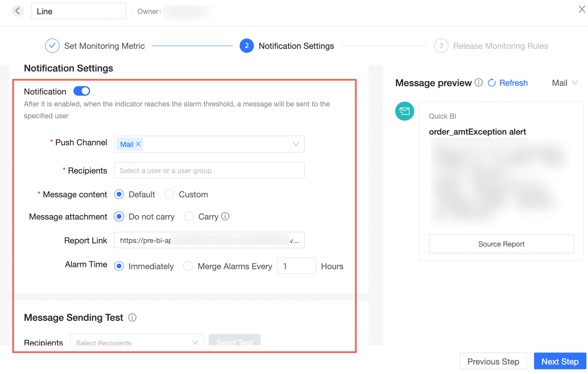This screenshot has width=588, height=374.
Task: Click the teal mail envelope preview icon
Action: click(404, 111)
